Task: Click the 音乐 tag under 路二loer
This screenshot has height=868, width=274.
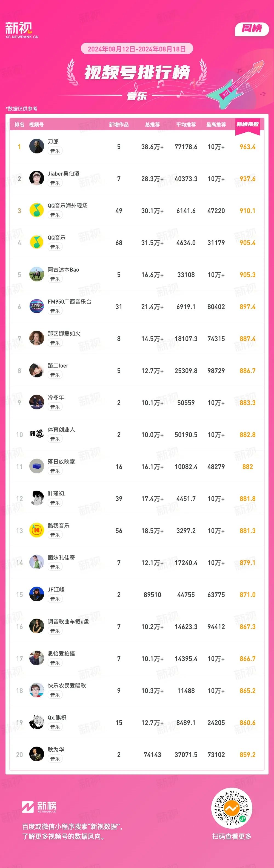Action: [x=55, y=375]
